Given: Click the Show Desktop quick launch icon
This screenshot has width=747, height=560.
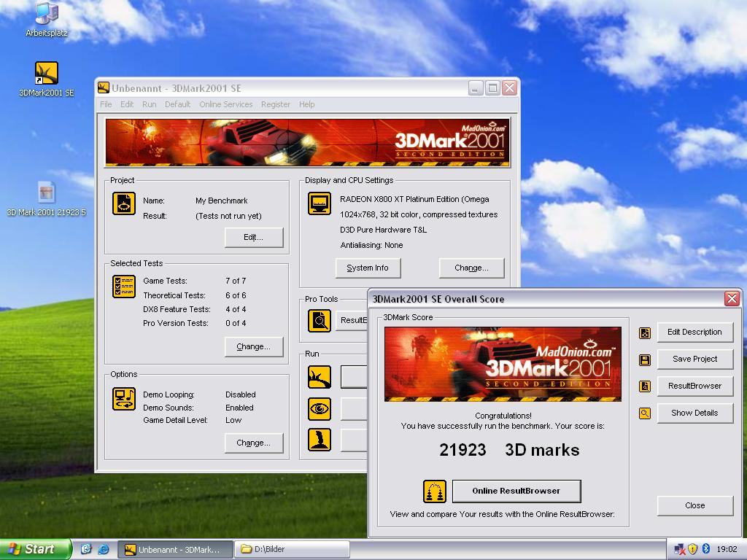Looking at the screenshot, I should pyautogui.click(x=86, y=550).
